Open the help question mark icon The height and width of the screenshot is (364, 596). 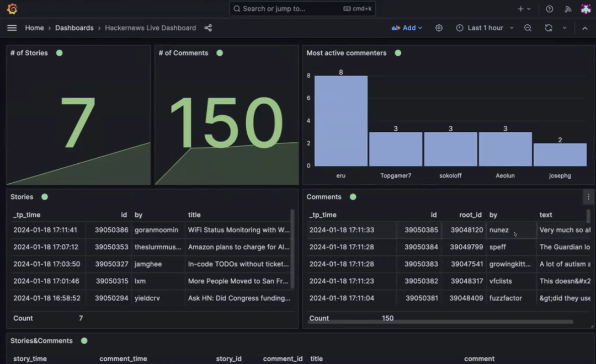pos(549,9)
